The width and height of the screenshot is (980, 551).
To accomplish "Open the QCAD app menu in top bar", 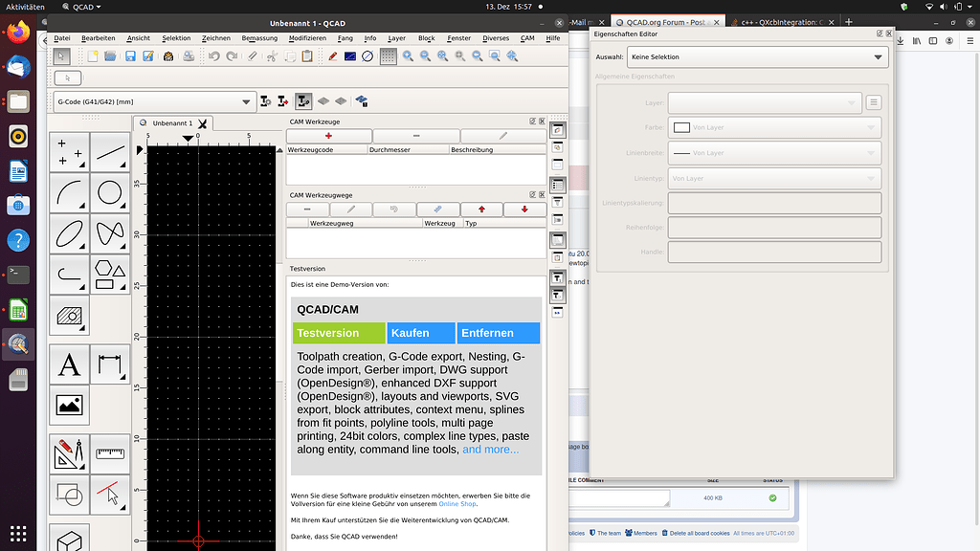I will (x=82, y=7).
